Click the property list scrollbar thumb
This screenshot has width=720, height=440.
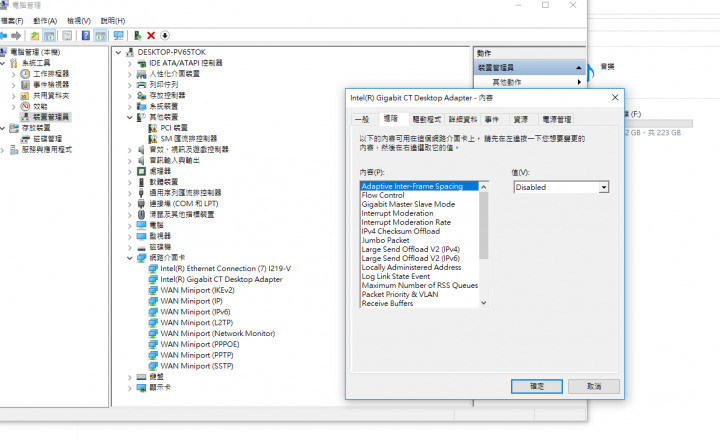484,225
